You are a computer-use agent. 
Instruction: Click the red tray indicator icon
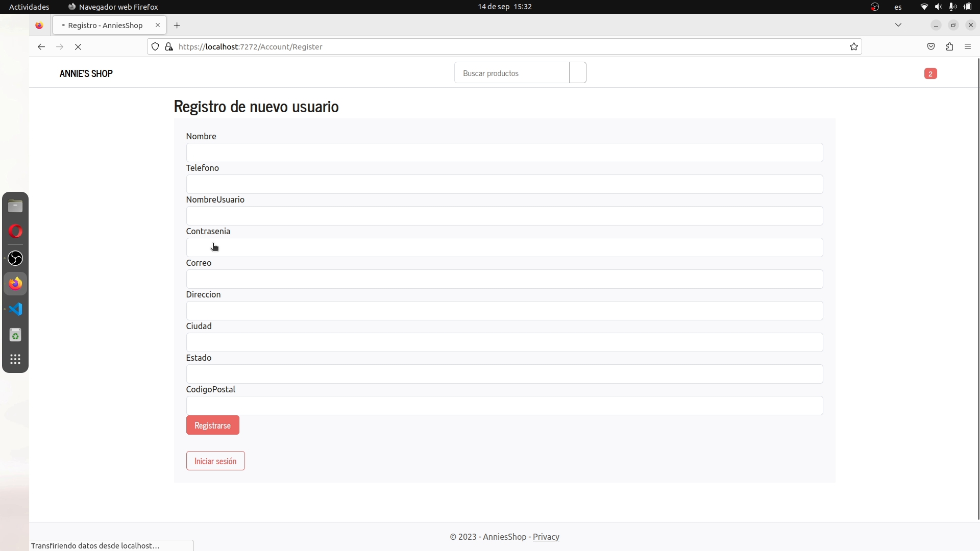click(x=875, y=7)
